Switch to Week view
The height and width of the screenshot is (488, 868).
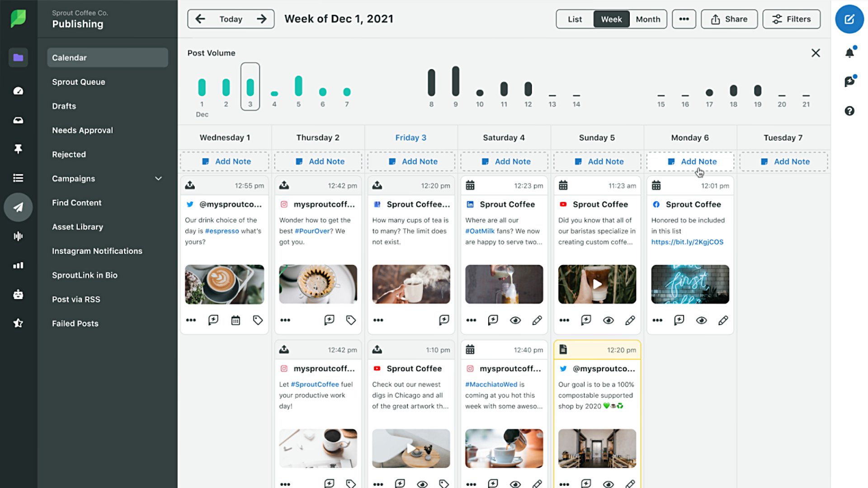pos(611,19)
